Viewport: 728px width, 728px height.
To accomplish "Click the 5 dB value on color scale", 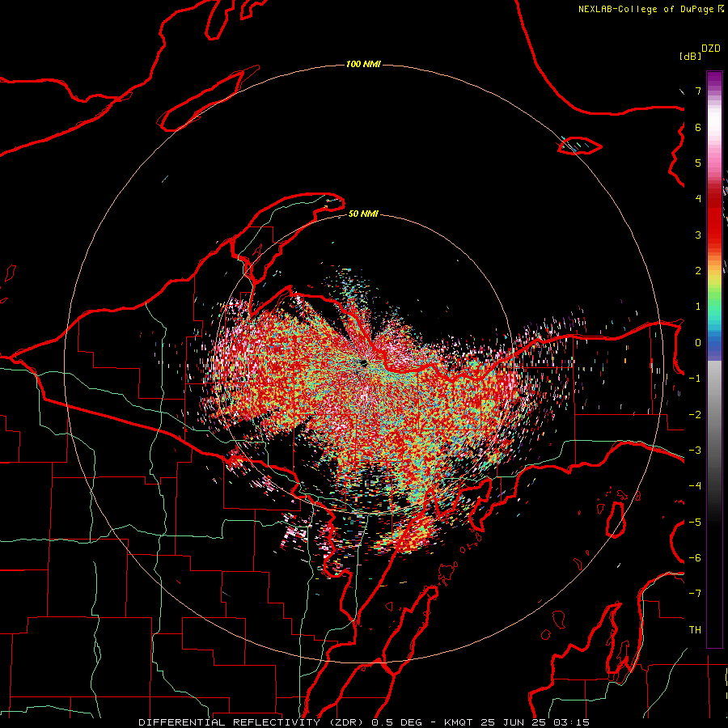I will coord(698,163).
